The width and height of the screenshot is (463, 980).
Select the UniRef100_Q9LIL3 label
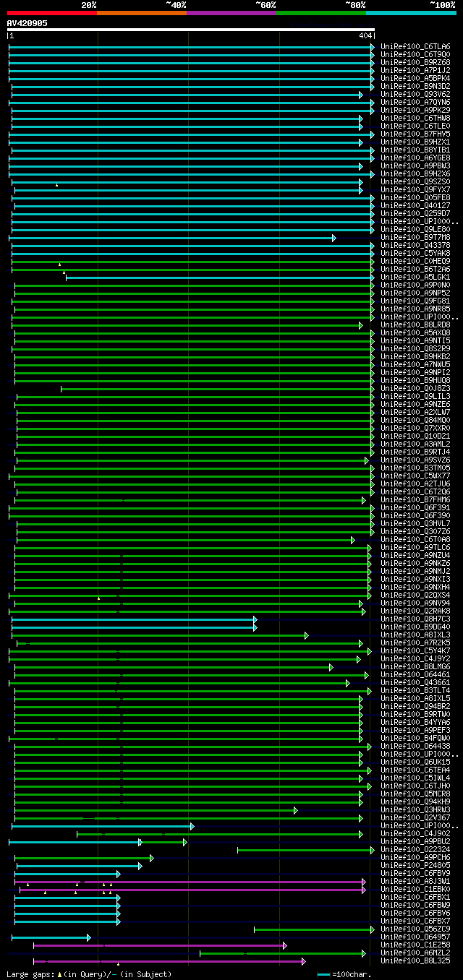[415, 396]
